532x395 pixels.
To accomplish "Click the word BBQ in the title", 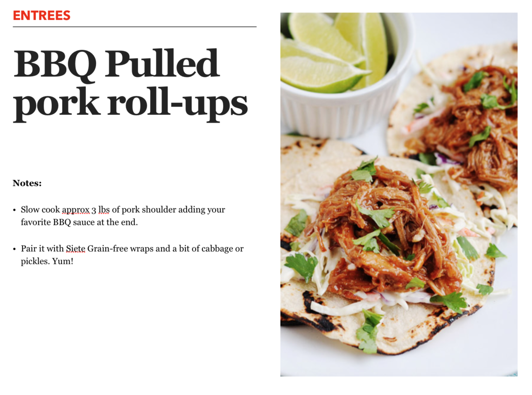I will tap(56, 64).
